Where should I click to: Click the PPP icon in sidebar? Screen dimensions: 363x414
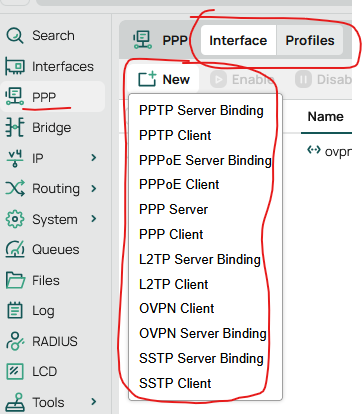coord(15,97)
